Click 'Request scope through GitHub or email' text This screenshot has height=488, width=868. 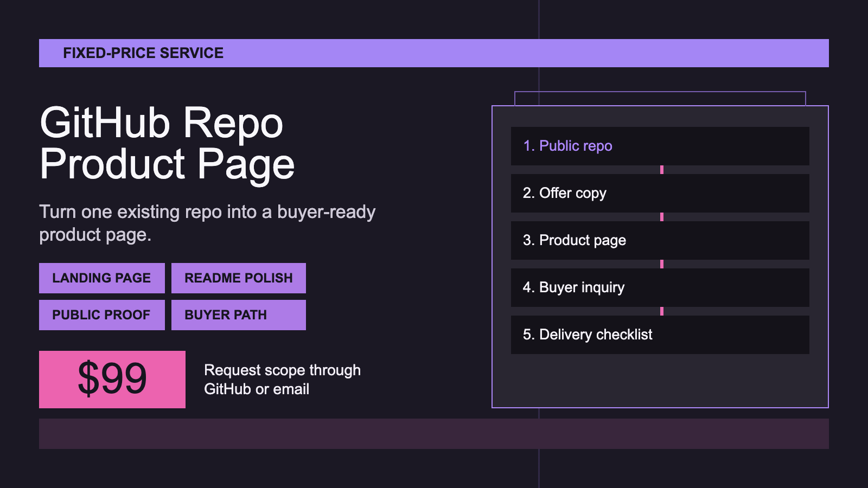coord(282,380)
